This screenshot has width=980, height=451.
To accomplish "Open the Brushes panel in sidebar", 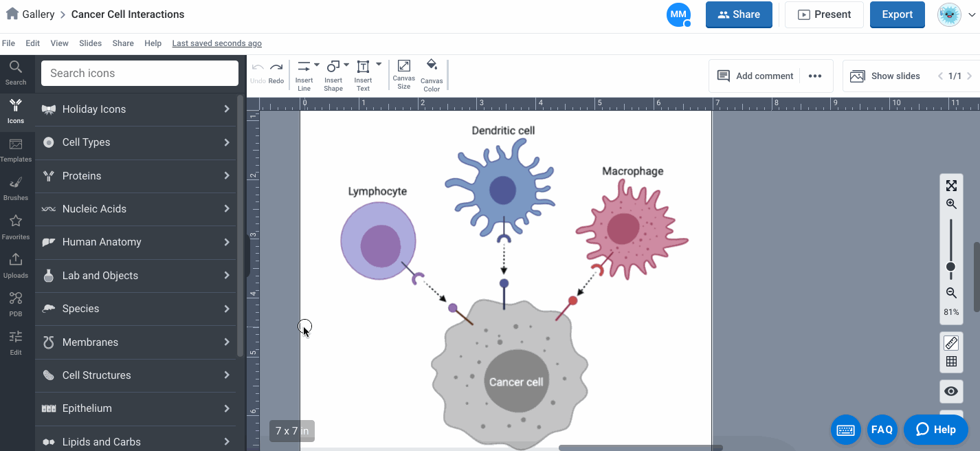I will pyautogui.click(x=15, y=188).
